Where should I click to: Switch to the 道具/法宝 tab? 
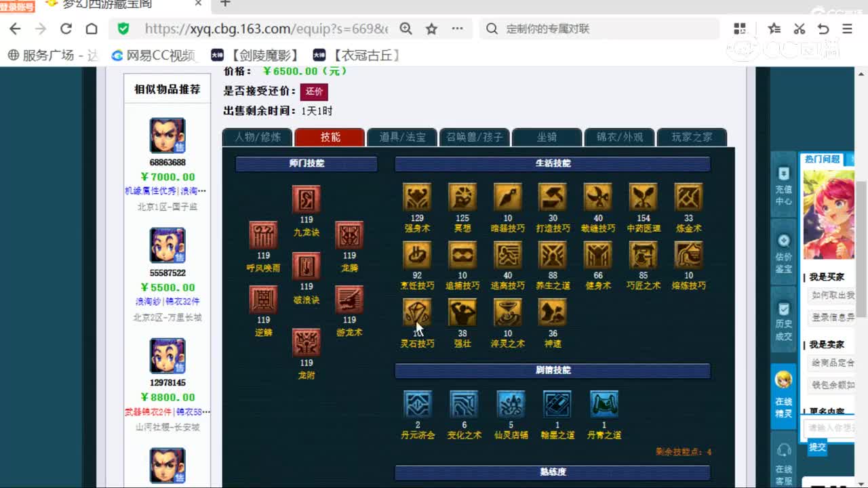coord(401,137)
